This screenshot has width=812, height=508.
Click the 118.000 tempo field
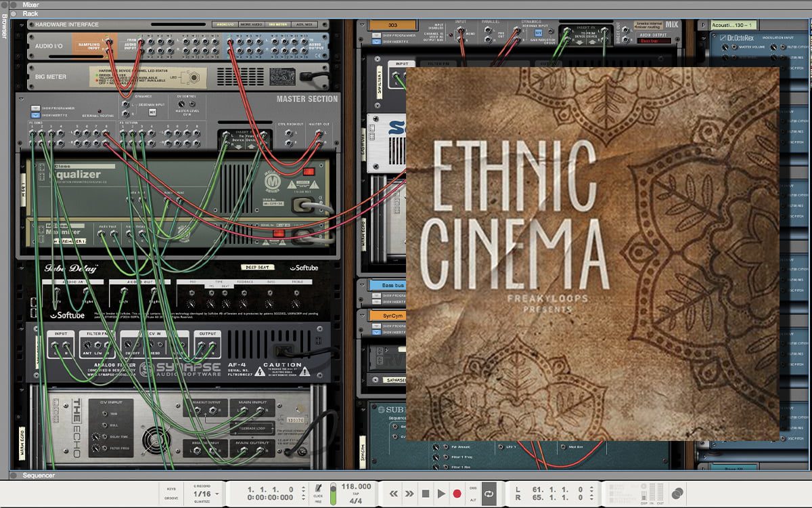(356, 486)
